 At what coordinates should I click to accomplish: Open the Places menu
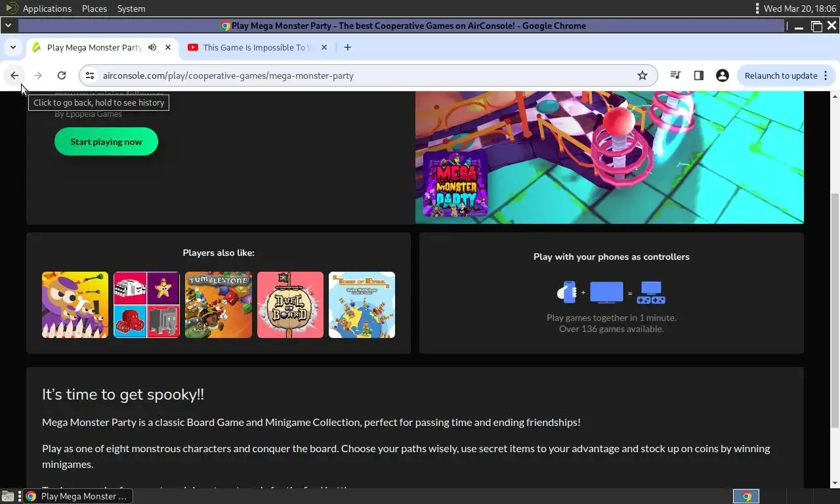[x=94, y=9]
